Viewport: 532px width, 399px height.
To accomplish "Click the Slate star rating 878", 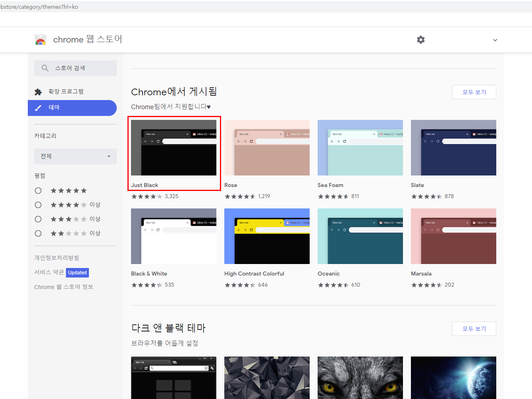I will pyautogui.click(x=432, y=197).
